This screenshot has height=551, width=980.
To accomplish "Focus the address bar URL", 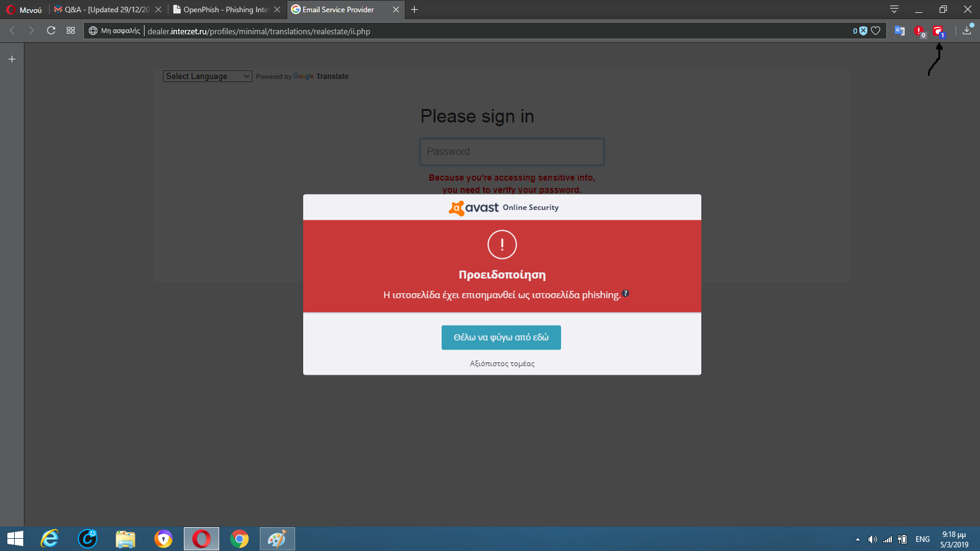I will pos(259,31).
